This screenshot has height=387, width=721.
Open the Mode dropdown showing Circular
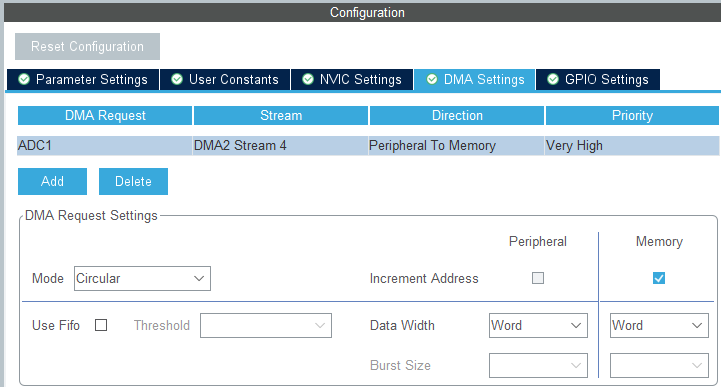143,279
